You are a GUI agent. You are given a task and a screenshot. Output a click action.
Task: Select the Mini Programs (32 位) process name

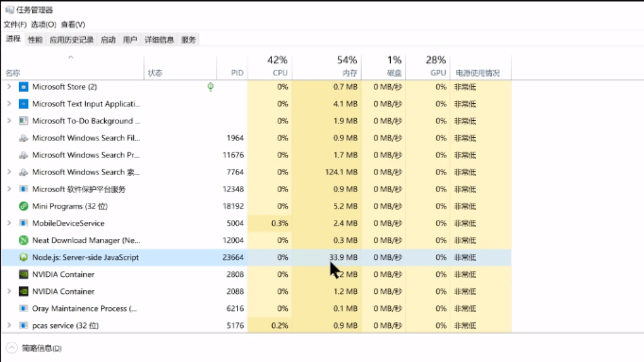(70, 206)
